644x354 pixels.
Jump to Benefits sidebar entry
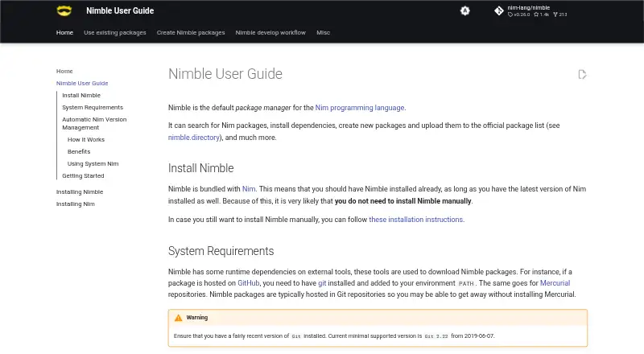click(79, 151)
